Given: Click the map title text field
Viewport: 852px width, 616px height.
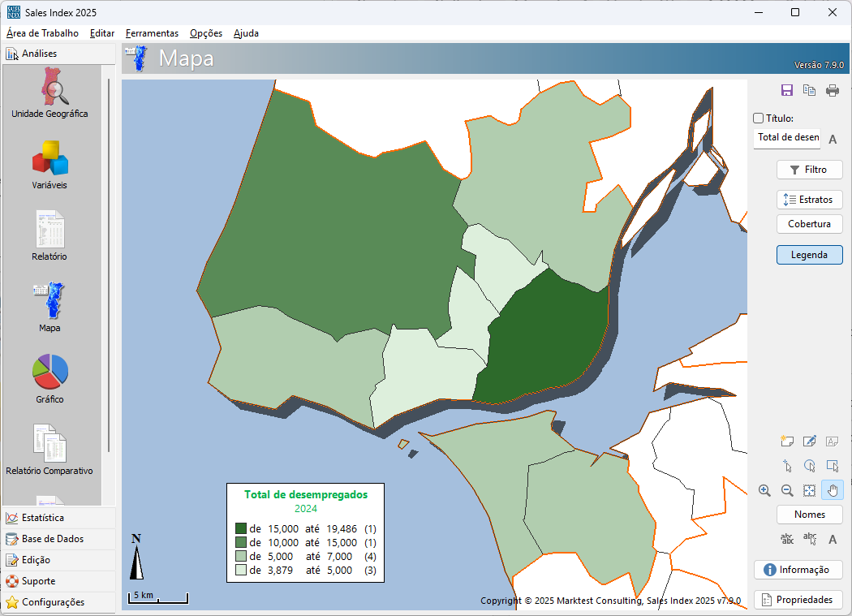Looking at the screenshot, I should 787,138.
